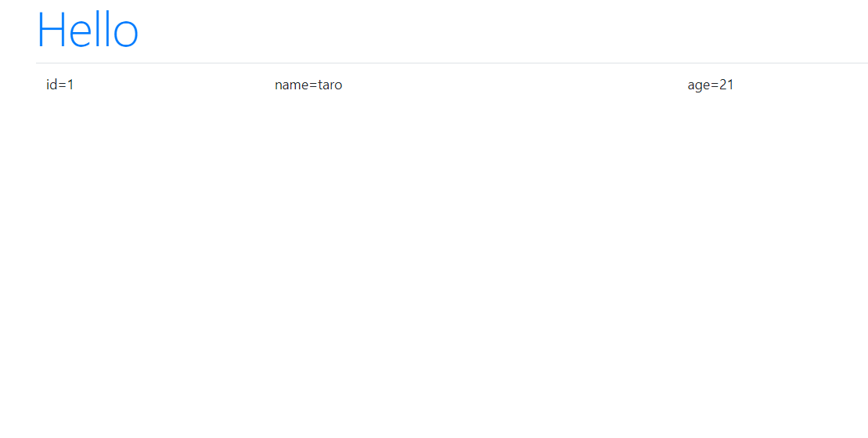Select the id=1 table cell
The width and height of the screenshot is (868, 438).
point(150,85)
